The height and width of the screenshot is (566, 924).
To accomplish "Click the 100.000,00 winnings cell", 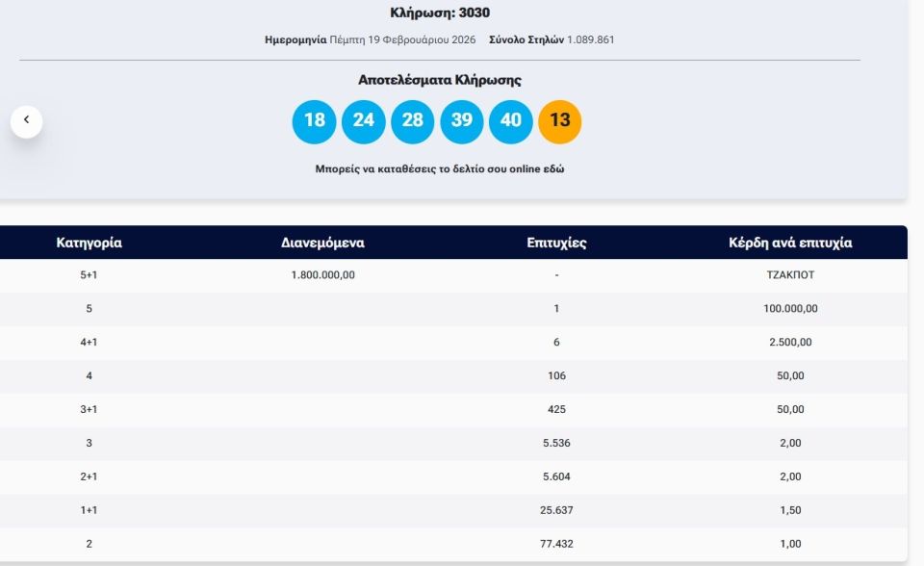I will [x=790, y=309].
